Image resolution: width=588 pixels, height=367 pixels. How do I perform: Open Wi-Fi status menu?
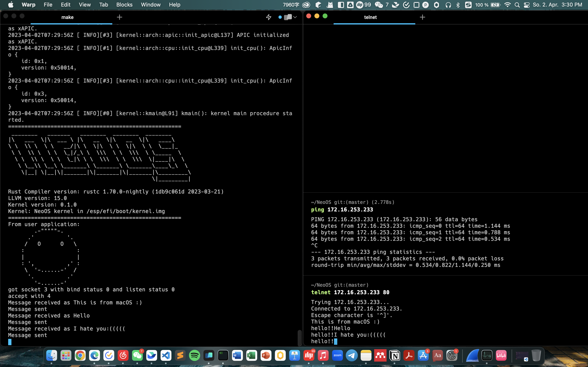pos(507,5)
